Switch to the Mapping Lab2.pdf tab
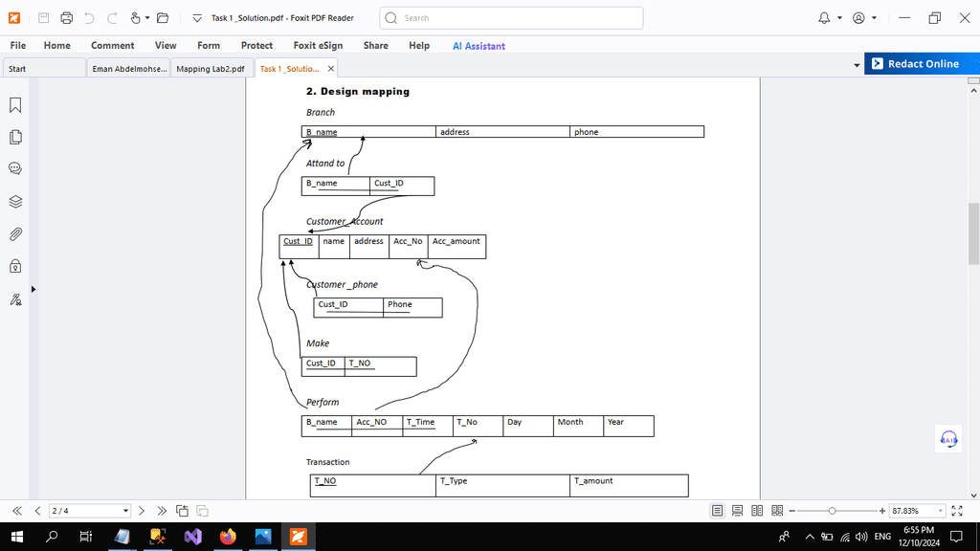The image size is (980, 551). pyautogui.click(x=211, y=69)
